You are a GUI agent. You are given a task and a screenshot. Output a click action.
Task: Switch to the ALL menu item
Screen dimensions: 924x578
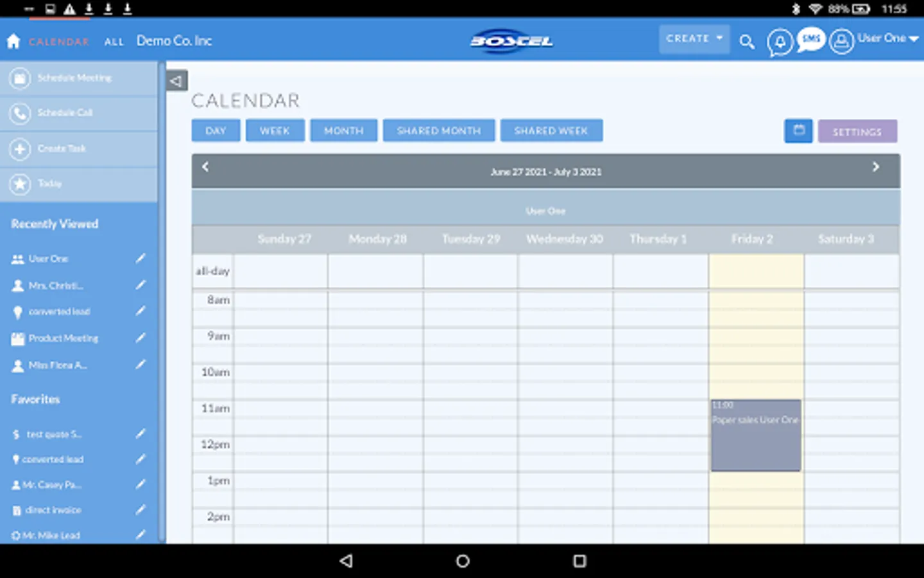[114, 41]
